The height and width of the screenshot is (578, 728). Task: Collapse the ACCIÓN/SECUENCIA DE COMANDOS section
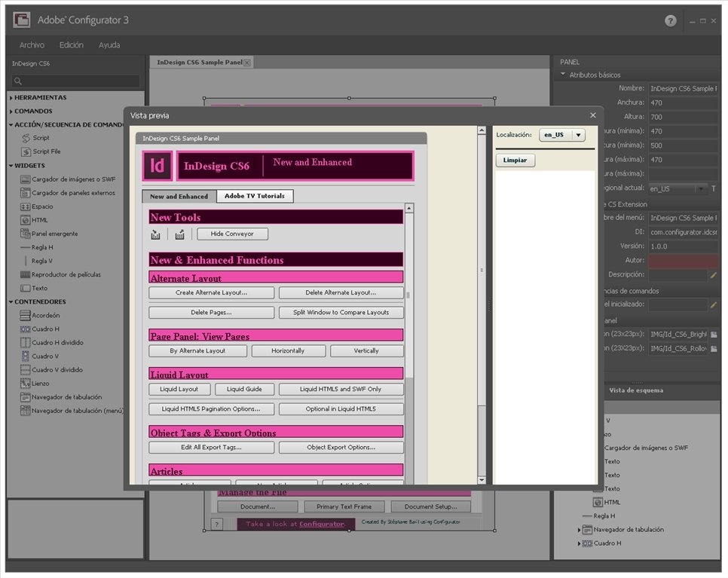coord(11,125)
